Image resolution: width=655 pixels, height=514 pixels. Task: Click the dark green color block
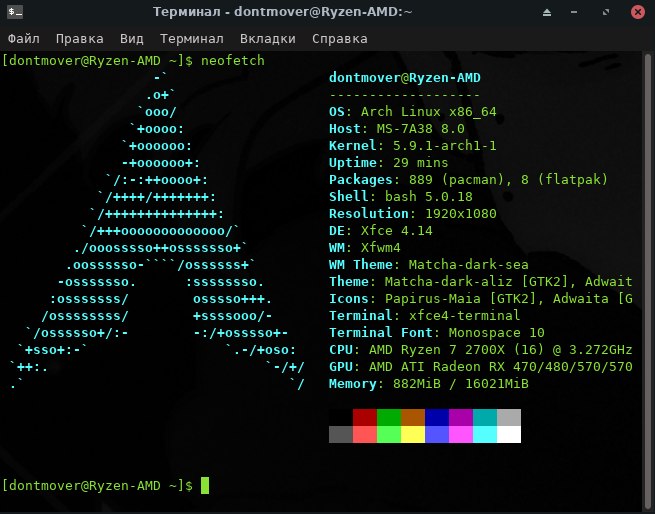pyautogui.click(x=389, y=417)
